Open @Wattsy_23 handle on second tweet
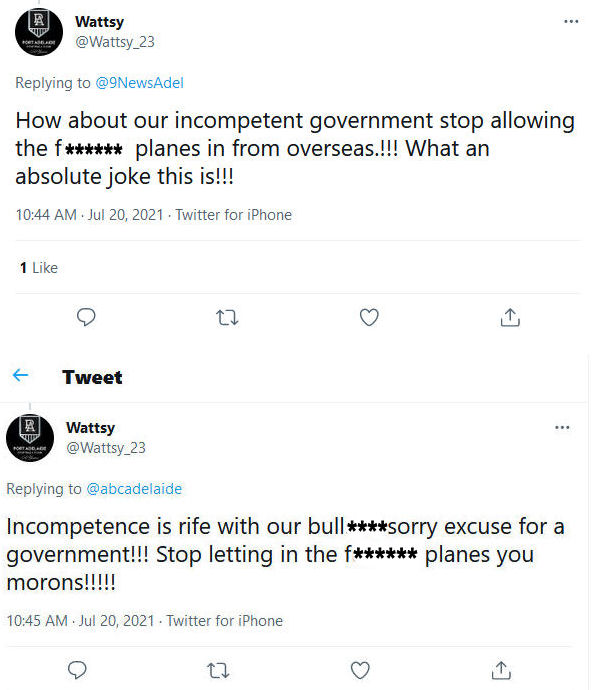This screenshot has width=603, height=690. (106, 448)
